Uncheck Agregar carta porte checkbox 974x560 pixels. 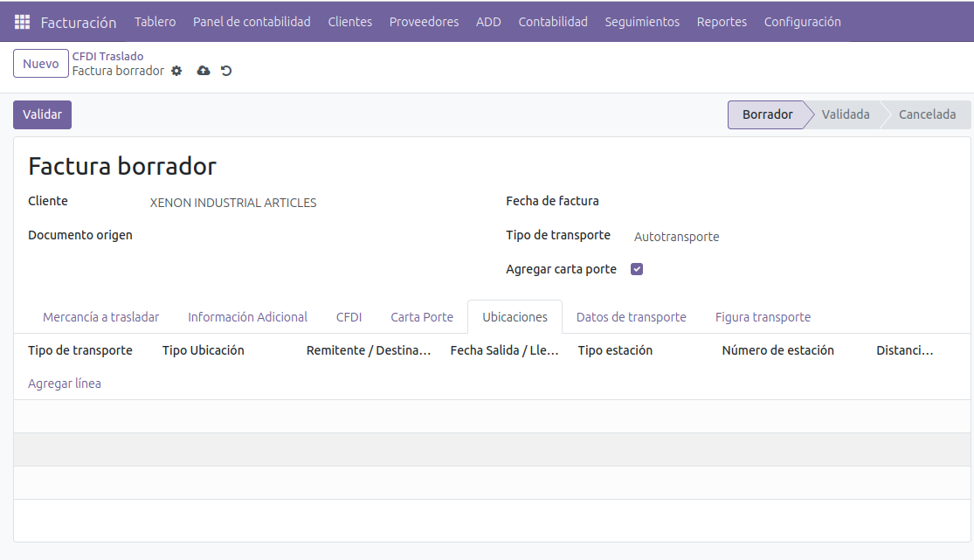pyautogui.click(x=637, y=269)
